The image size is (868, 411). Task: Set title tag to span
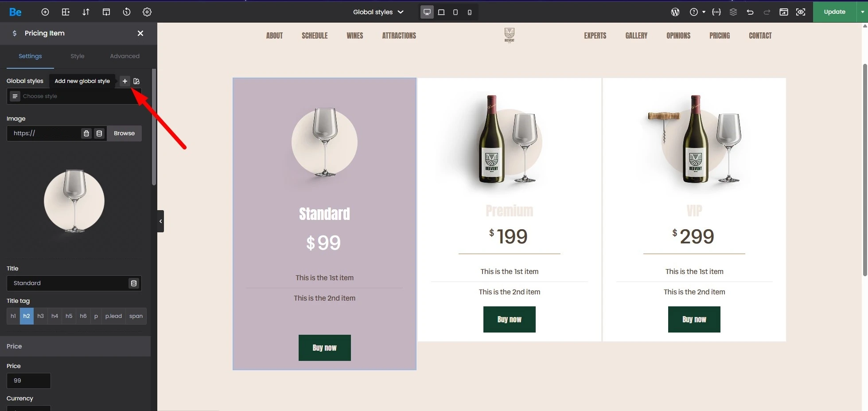coord(136,316)
